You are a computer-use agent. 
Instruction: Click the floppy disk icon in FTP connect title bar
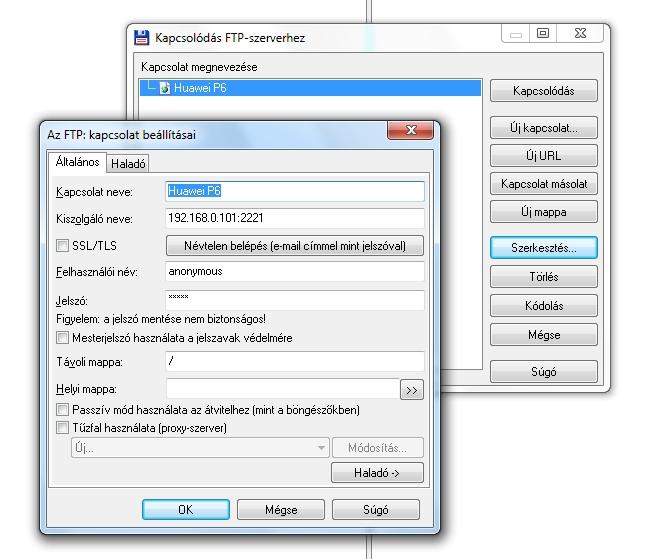click(x=142, y=38)
